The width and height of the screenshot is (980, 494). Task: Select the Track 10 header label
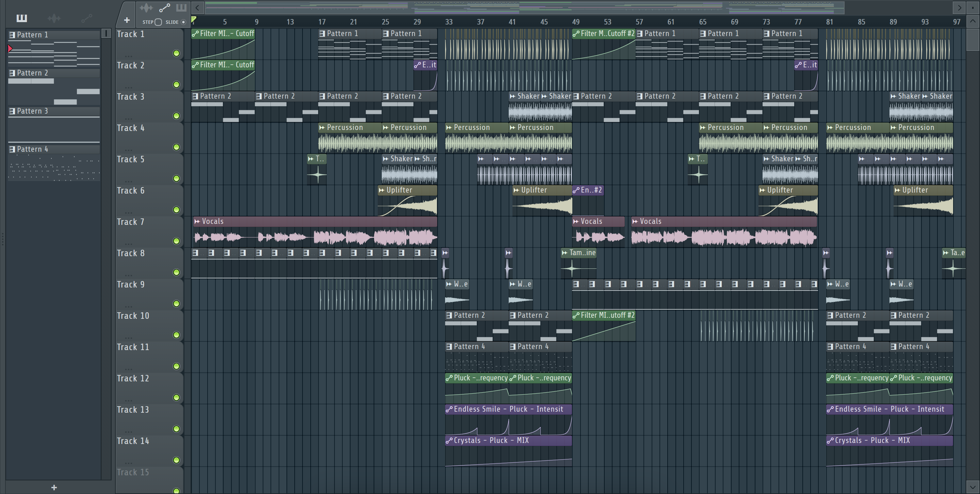click(x=133, y=316)
